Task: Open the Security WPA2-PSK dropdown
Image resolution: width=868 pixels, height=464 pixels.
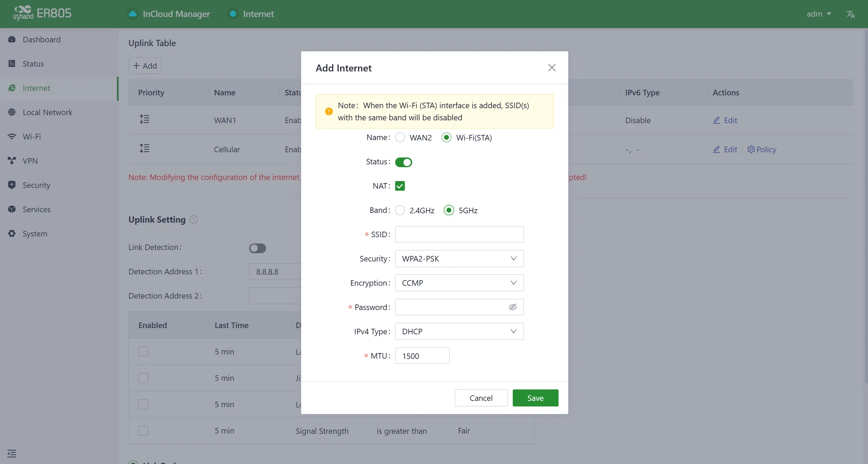Action: 459,259
